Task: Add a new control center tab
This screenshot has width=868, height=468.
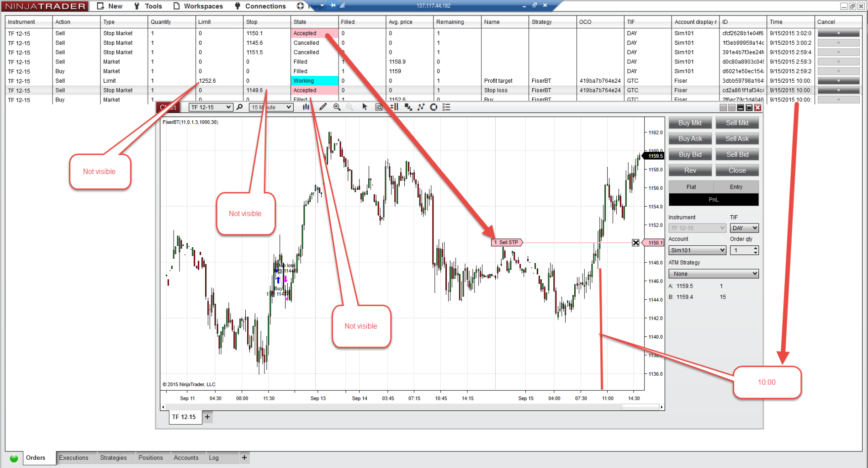Action: 244,457
